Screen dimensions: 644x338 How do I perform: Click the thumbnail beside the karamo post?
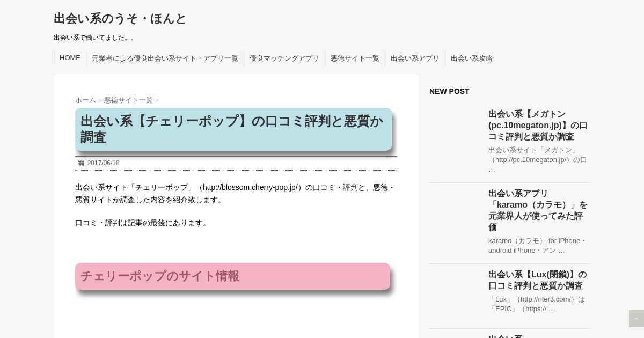tap(456, 215)
